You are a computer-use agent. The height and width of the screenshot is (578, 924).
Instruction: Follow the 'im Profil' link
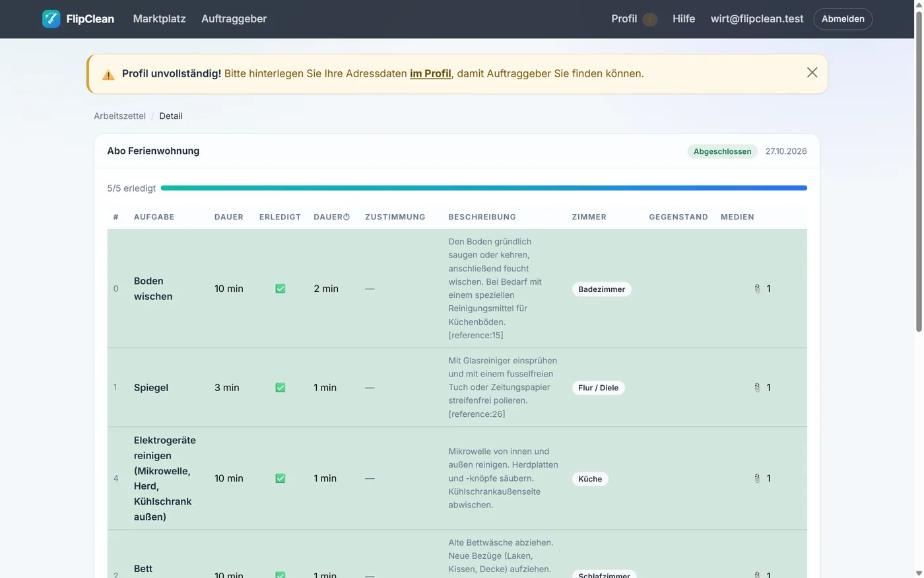click(430, 73)
